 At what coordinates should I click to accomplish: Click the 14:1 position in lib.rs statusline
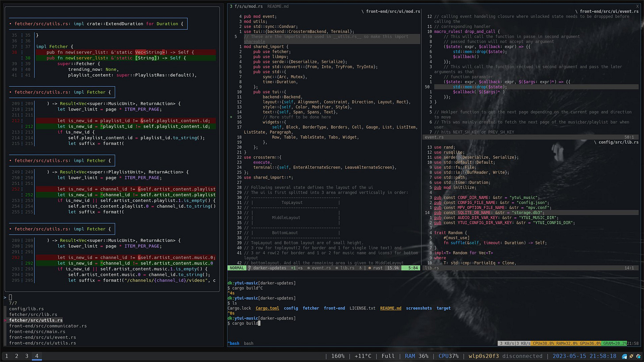pyautogui.click(x=629, y=268)
